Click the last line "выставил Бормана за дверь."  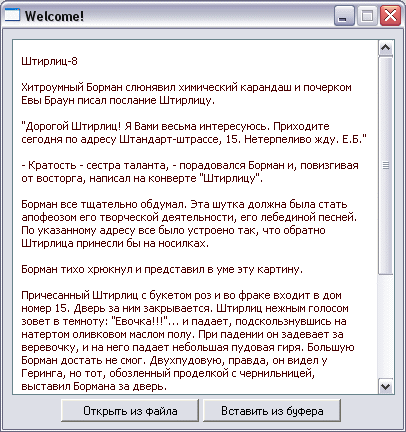tap(94, 386)
